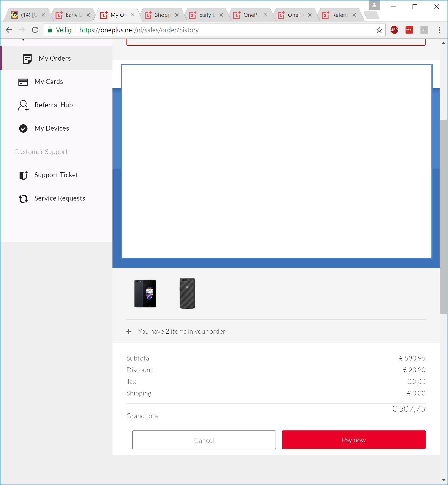Click the My Cards credit card icon
448x485 pixels.
23,82
